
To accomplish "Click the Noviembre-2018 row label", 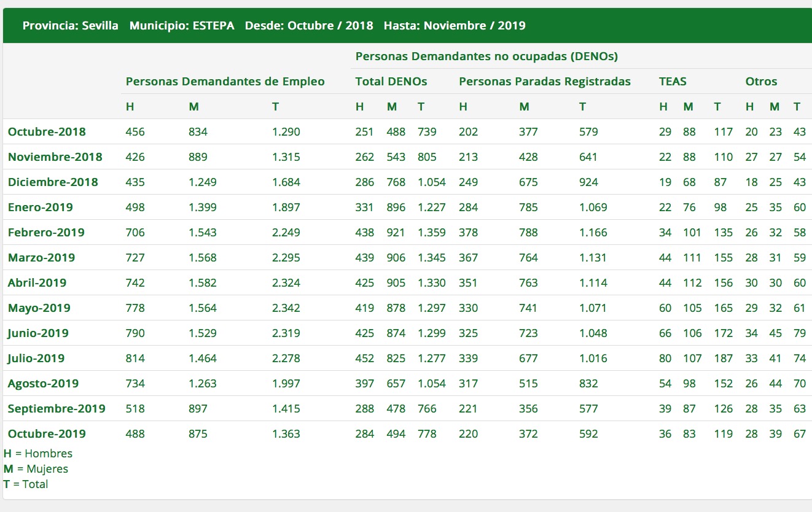I will tap(54, 157).
